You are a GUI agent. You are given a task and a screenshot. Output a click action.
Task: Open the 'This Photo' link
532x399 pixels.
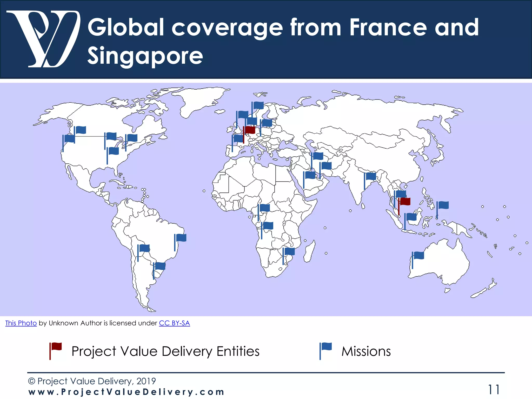pyautogui.click(x=21, y=323)
